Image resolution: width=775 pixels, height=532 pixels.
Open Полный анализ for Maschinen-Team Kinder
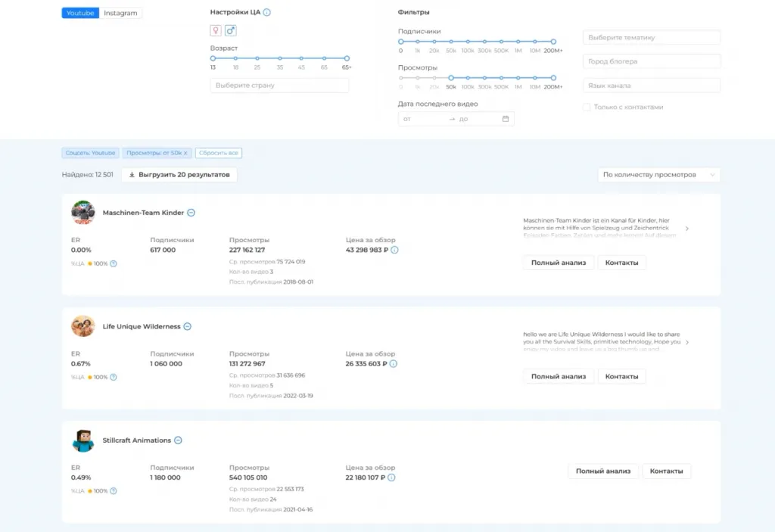tap(559, 263)
